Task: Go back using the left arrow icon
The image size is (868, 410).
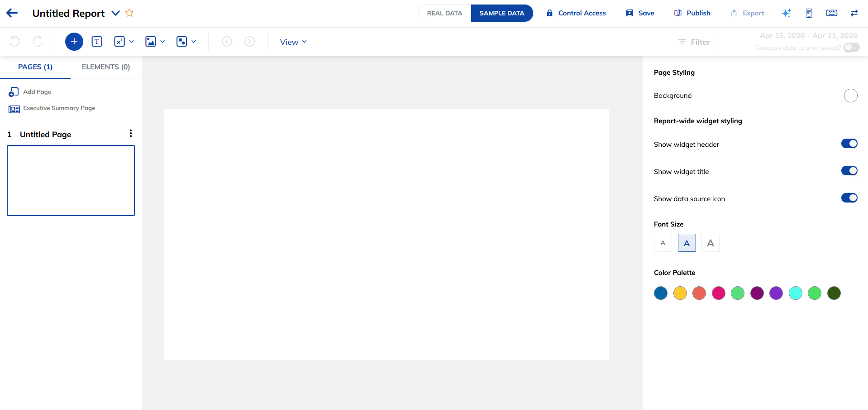Action: [12, 13]
